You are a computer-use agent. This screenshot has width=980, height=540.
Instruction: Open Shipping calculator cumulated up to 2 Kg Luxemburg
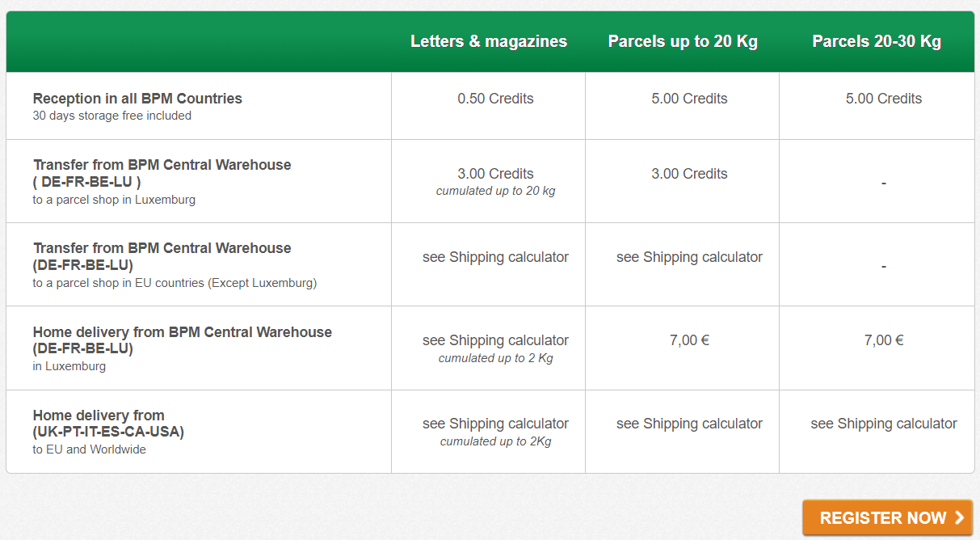coord(495,340)
